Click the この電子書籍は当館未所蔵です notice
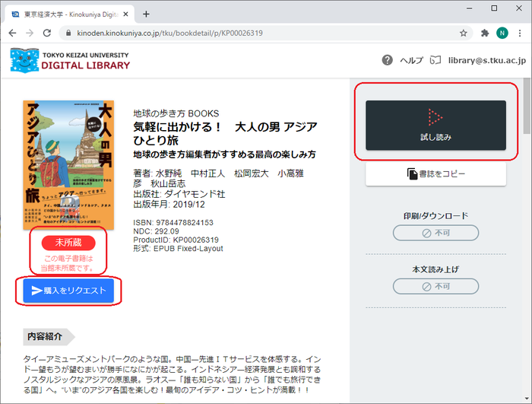This screenshot has width=532, height=404. [67, 263]
